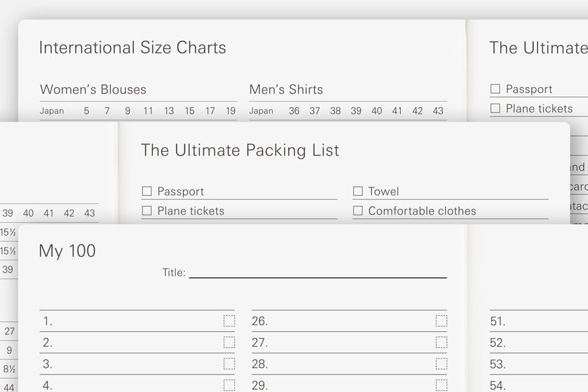The image size is (588, 392).
Task: Click the line for item 52
Action: point(539,342)
